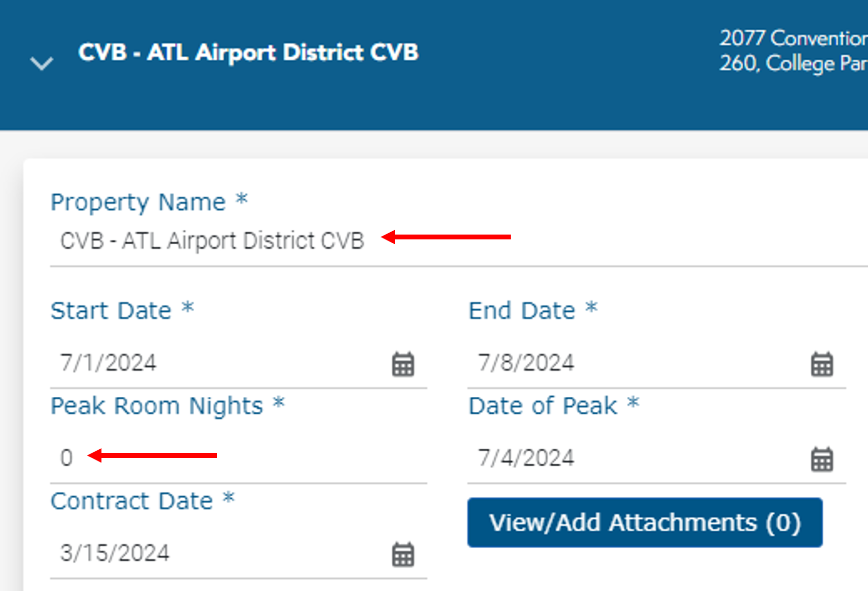Open the Contract Date calendar picker

coord(403,555)
